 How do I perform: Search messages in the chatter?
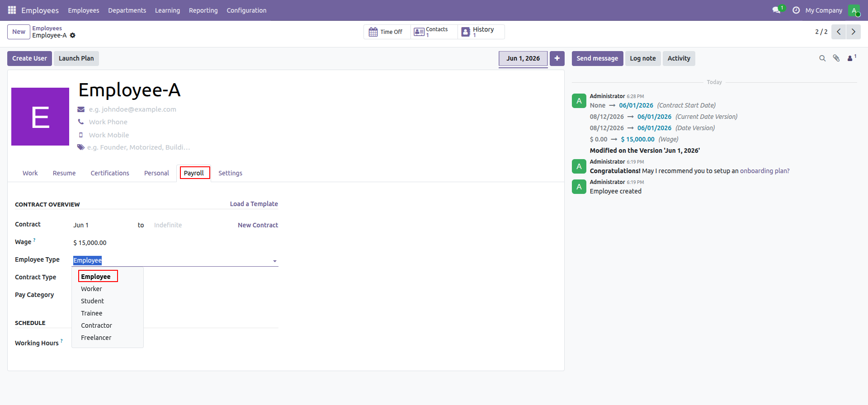coord(822,58)
